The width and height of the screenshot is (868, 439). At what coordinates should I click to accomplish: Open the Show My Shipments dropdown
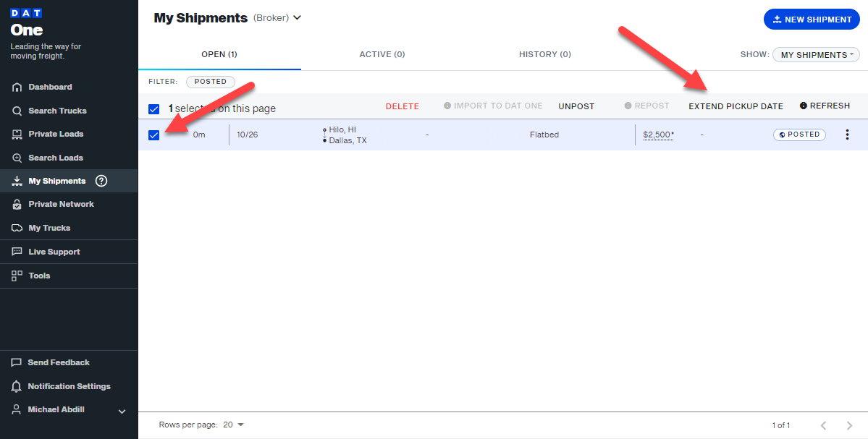coord(816,55)
